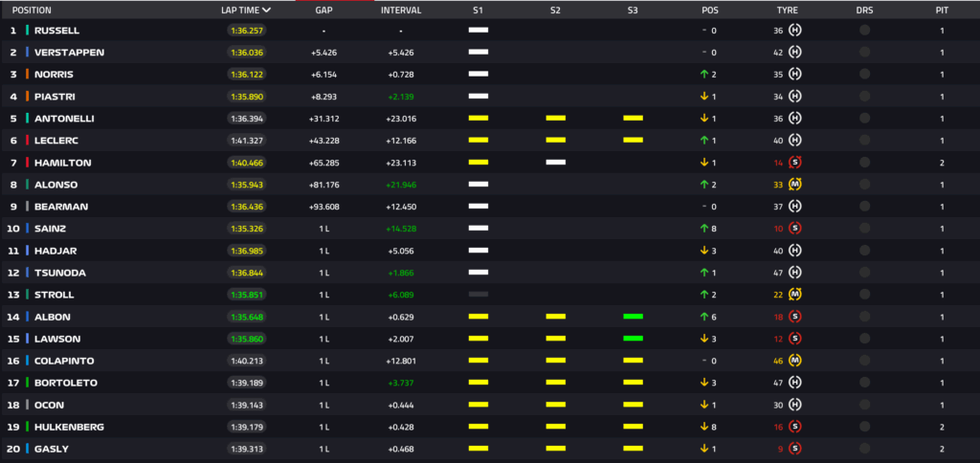Click Stroll's DRS indicator dot
The width and height of the screenshot is (980, 463).
[x=864, y=295]
